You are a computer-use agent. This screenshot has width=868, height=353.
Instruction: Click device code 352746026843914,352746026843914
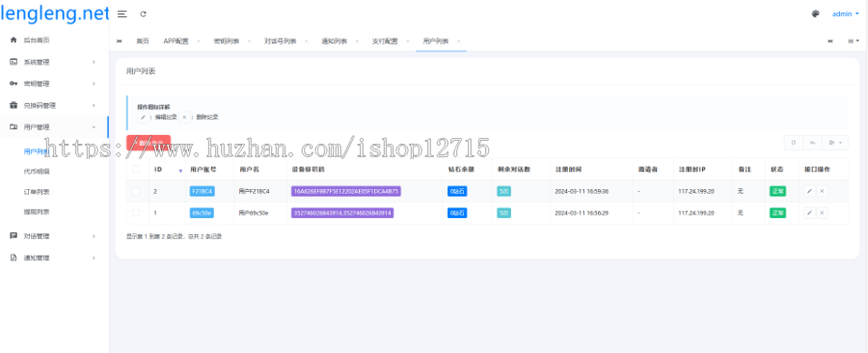pos(342,213)
